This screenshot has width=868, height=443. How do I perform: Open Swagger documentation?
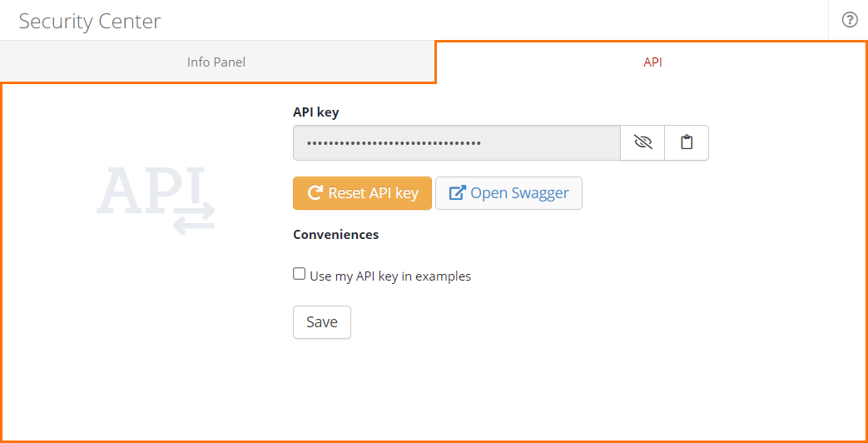(x=508, y=193)
